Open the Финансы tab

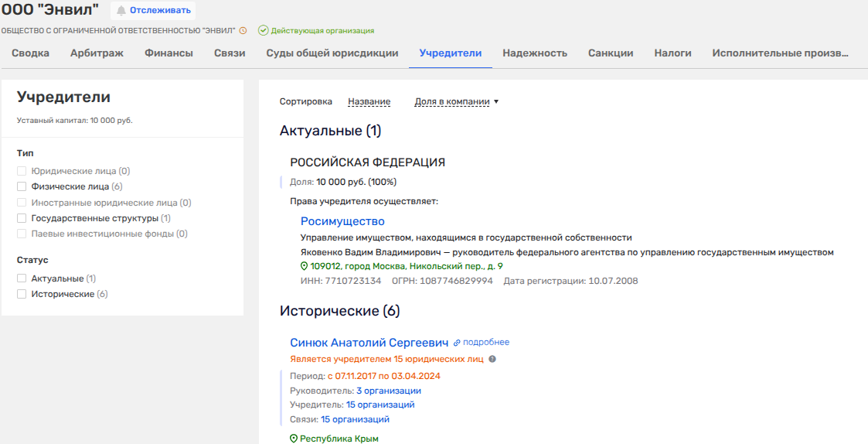168,53
